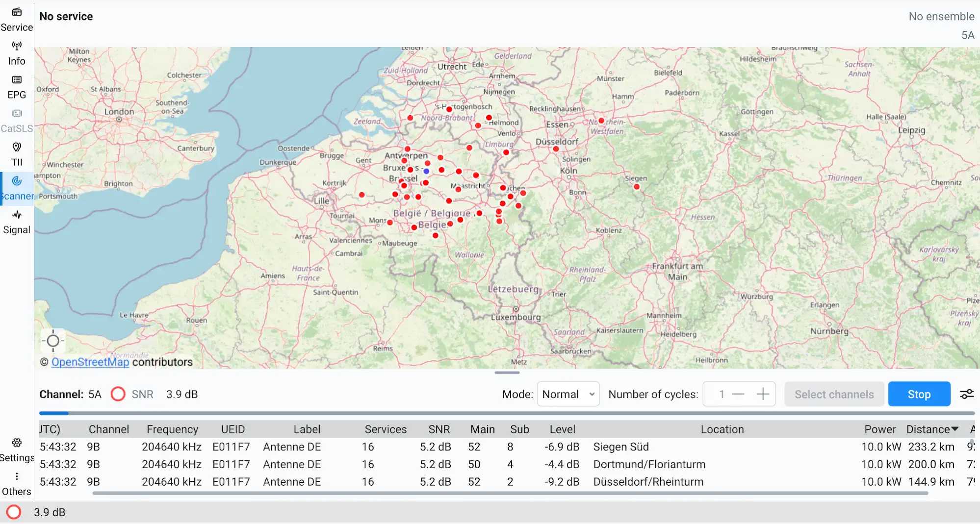Open the EPG program guide

17,87
